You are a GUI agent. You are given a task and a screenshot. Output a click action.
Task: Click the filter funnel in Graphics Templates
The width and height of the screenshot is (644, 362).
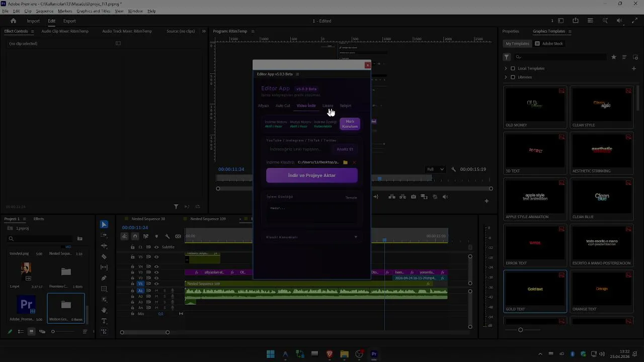(507, 57)
